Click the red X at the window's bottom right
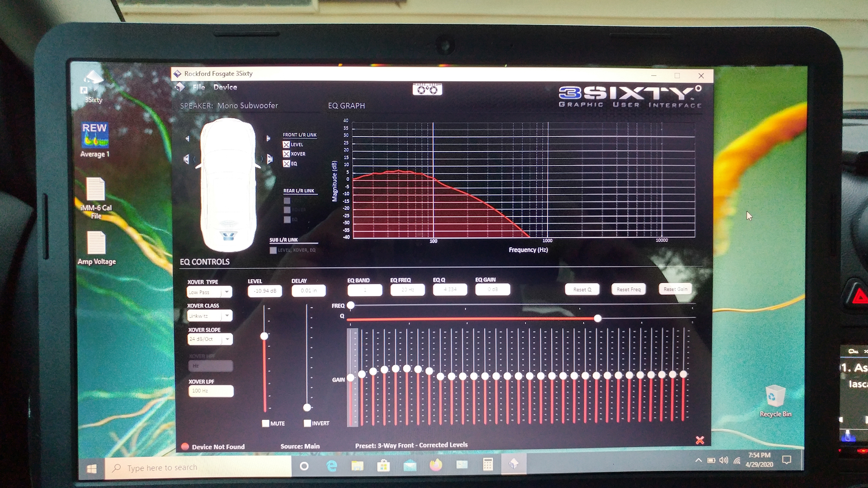 pyautogui.click(x=700, y=440)
